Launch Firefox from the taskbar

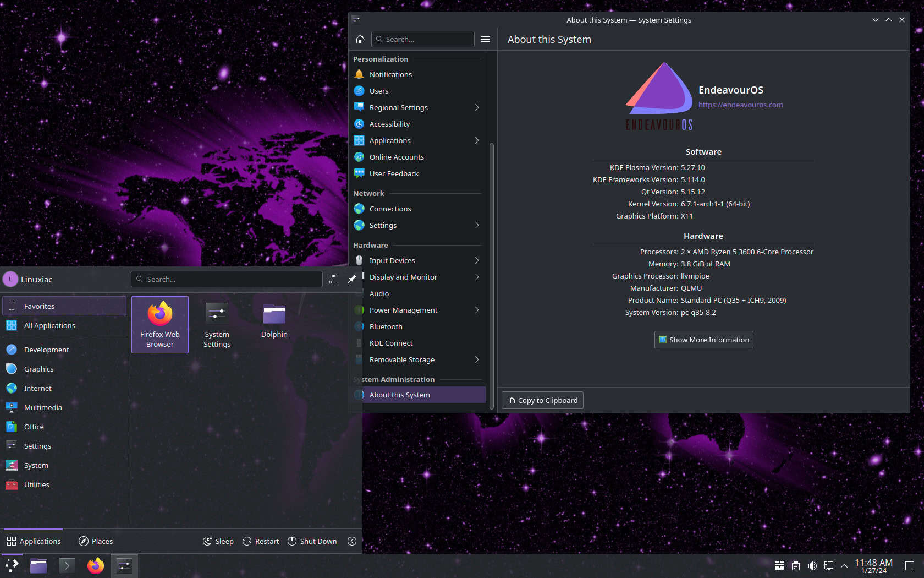[x=96, y=566]
